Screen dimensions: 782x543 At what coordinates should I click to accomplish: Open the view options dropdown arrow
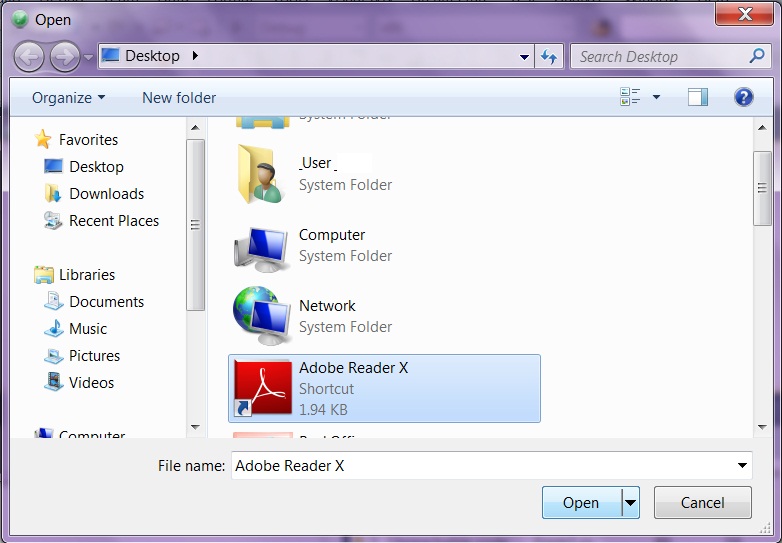[656, 97]
